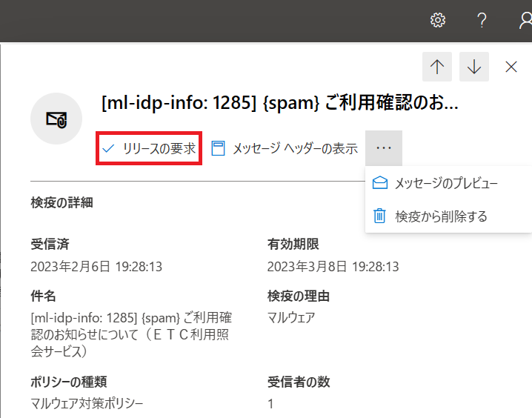This screenshot has height=418, width=532.
Task: Click the ポリシーの種類 label
Action: coord(68,382)
